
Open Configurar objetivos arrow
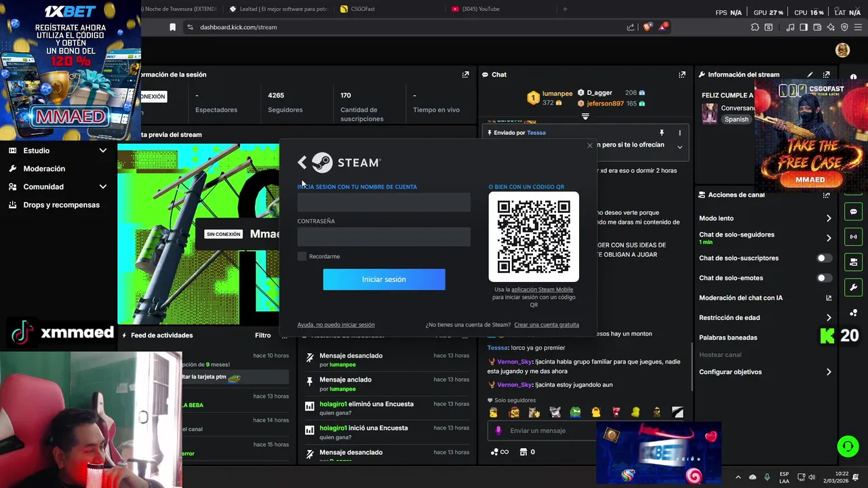click(x=829, y=372)
